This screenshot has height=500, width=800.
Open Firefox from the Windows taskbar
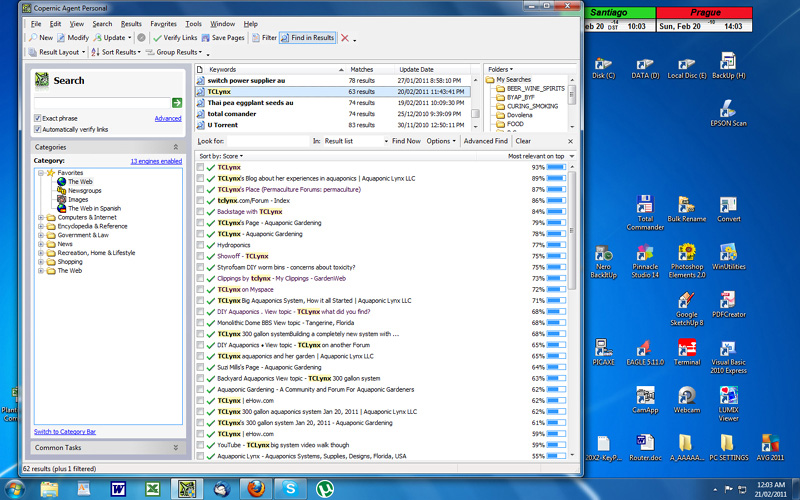[x=256, y=488]
